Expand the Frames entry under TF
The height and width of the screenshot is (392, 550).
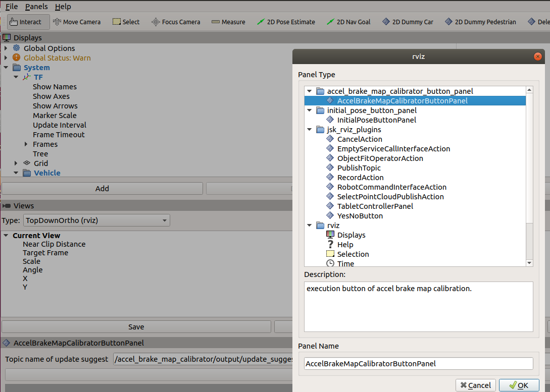point(27,144)
